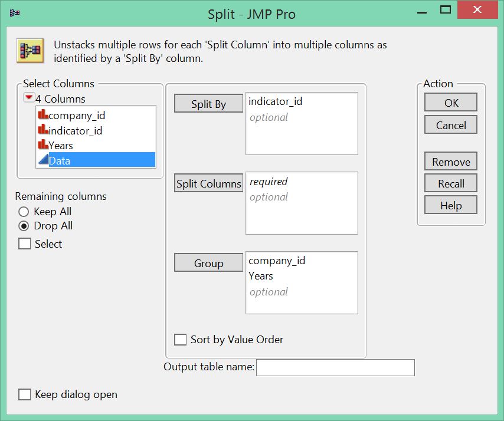Check the Keep dialog open box
The width and height of the screenshot is (504, 421).
[x=24, y=394]
